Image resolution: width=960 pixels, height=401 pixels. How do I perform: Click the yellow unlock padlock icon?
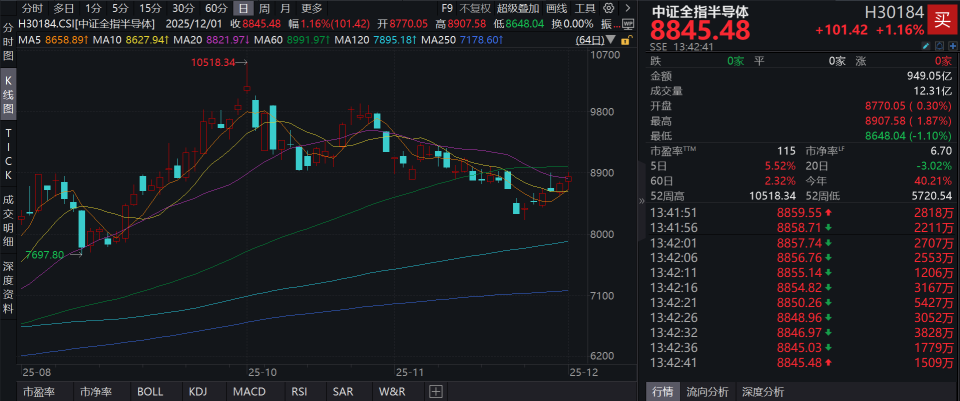point(626,40)
